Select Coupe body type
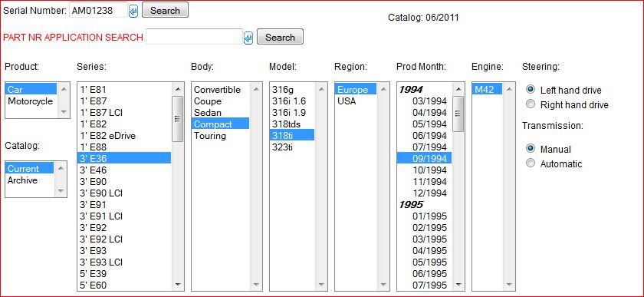 pyautogui.click(x=221, y=101)
